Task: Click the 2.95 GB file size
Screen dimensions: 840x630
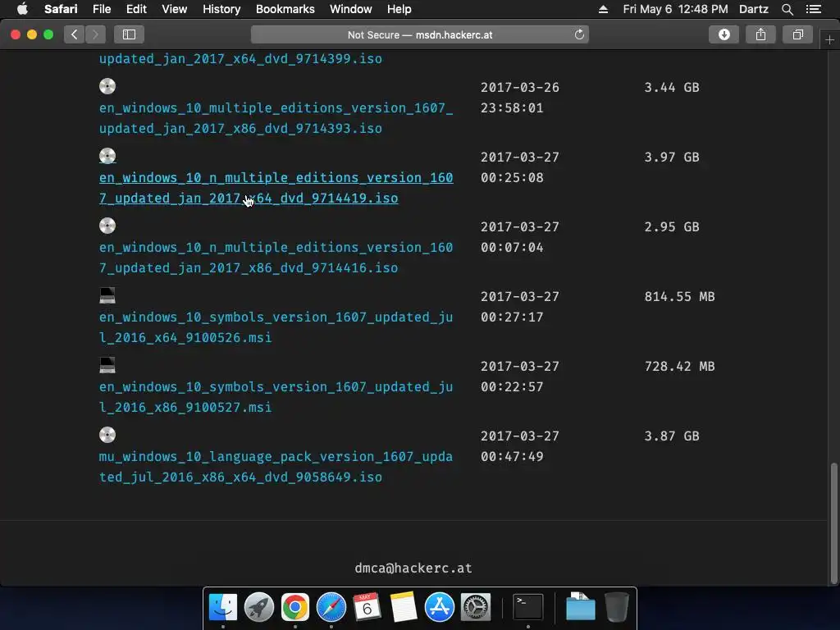Action: coord(671,226)
